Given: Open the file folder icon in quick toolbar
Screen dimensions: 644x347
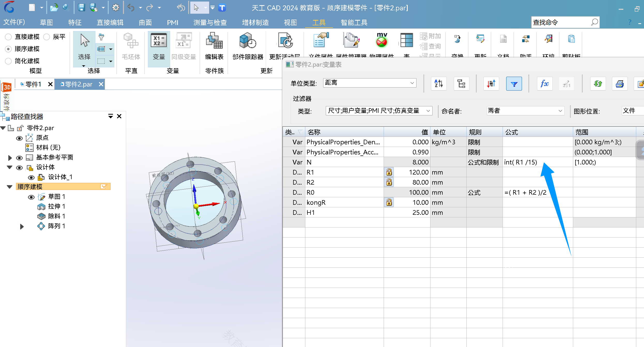Looking at the screenshot, I should 54,7.
